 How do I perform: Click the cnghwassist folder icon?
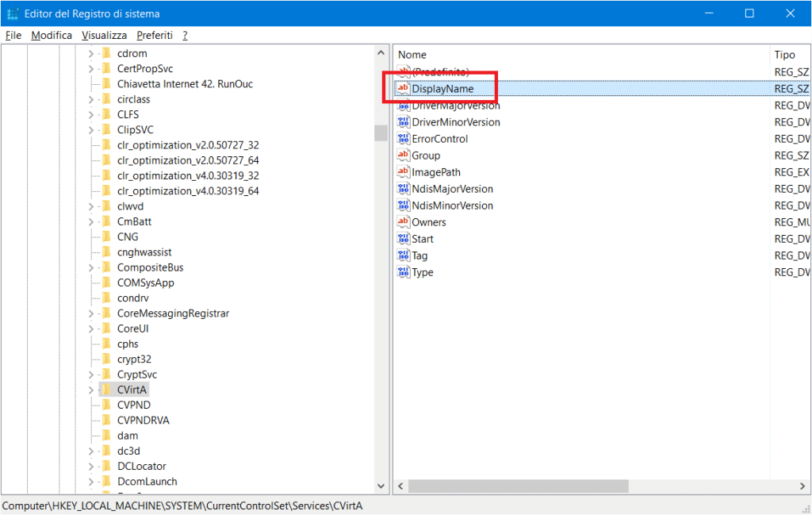(x=107, y=252)
